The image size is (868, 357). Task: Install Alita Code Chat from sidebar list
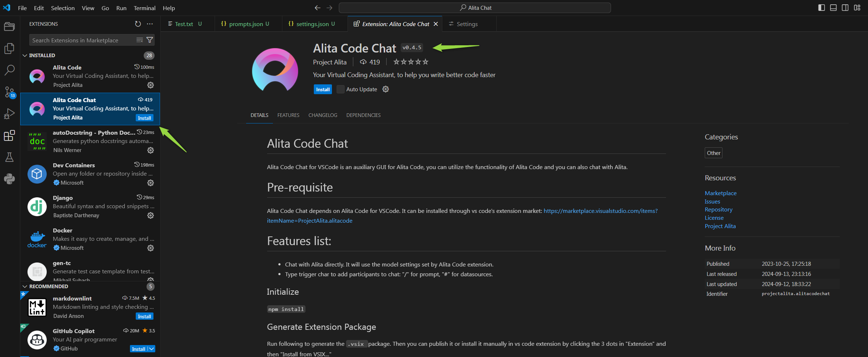point(144,118)
